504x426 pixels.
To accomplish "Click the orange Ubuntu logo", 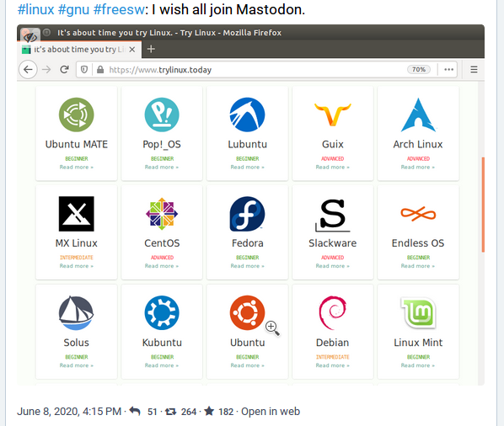I will [247, 313].
